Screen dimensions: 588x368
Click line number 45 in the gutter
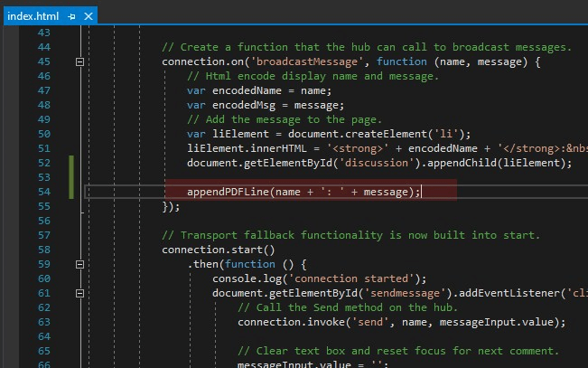pos(44,61)
